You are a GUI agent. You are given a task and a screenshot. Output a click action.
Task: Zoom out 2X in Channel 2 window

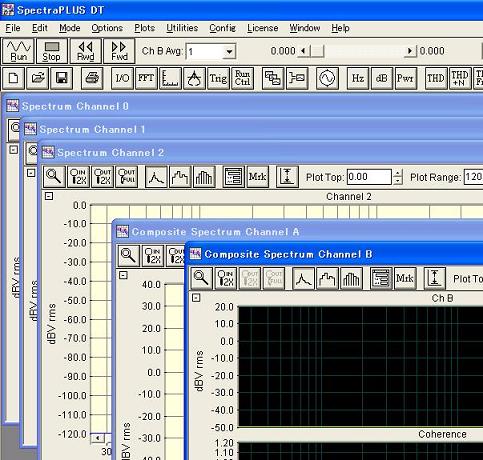tap(102, 177)
